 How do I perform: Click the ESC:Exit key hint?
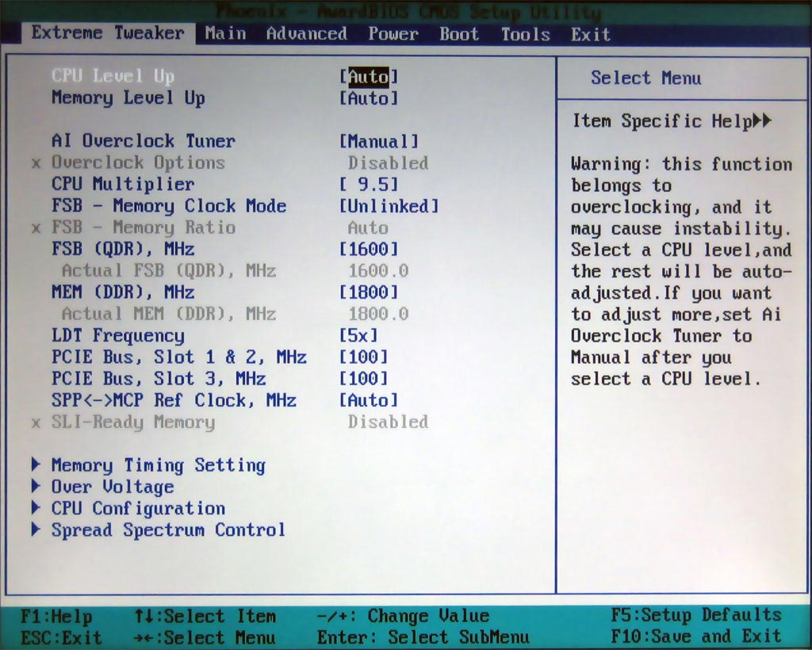click(x=61, y=637)
